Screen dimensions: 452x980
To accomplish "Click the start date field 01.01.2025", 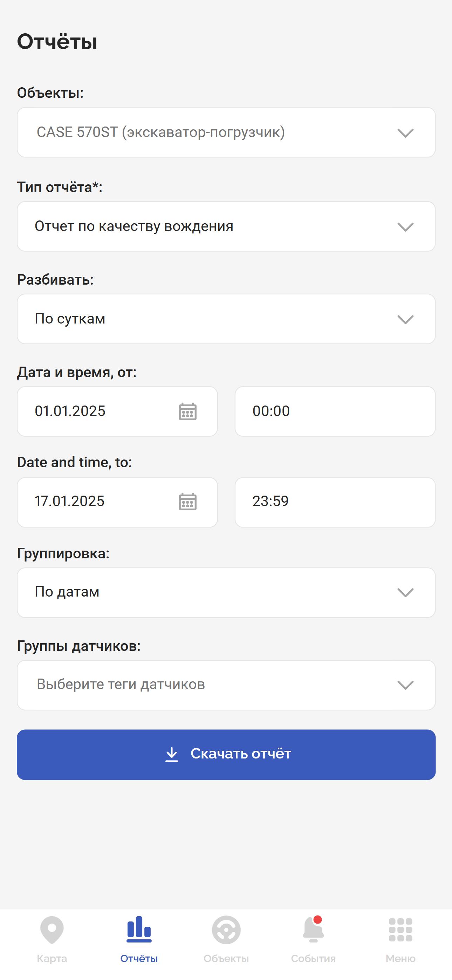I will 117,411.
